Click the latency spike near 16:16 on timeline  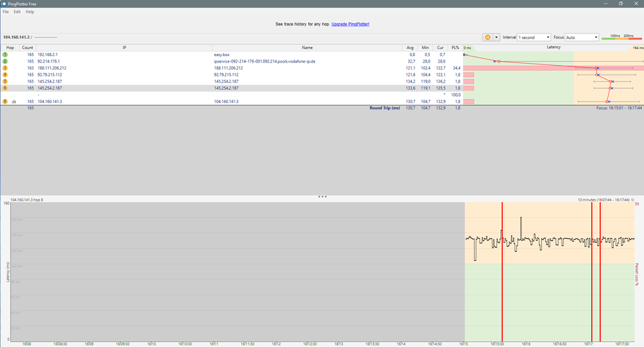coord(522,227)
